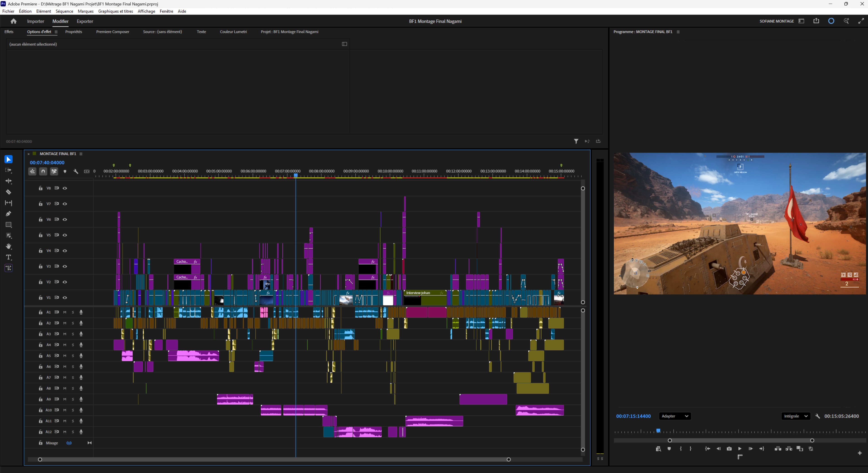The image size is (868, 473).
Task: Select the Type text tool
Action: click(x=8, y=257)
